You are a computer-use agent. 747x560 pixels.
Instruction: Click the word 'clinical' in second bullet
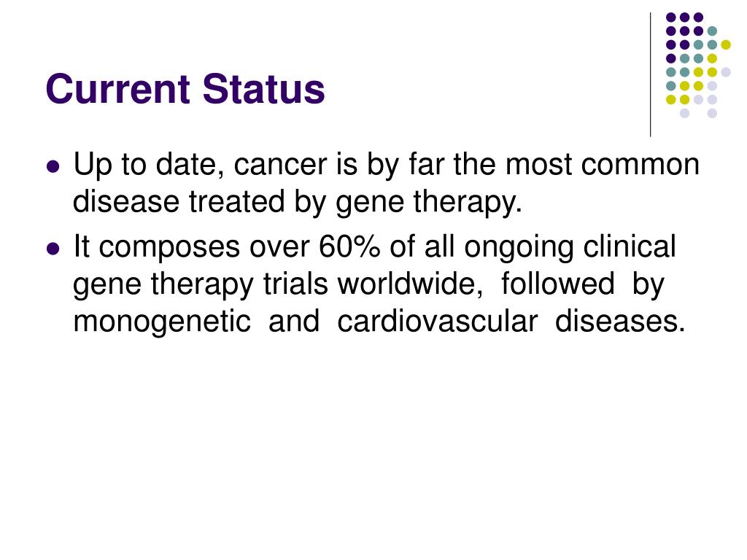point(629,246)
